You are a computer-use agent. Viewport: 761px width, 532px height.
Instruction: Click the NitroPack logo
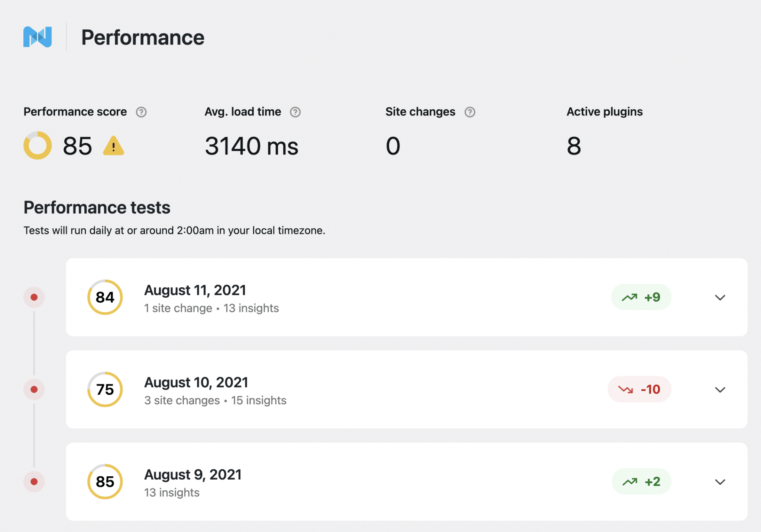pyautogui.click(x=38, y=37)
